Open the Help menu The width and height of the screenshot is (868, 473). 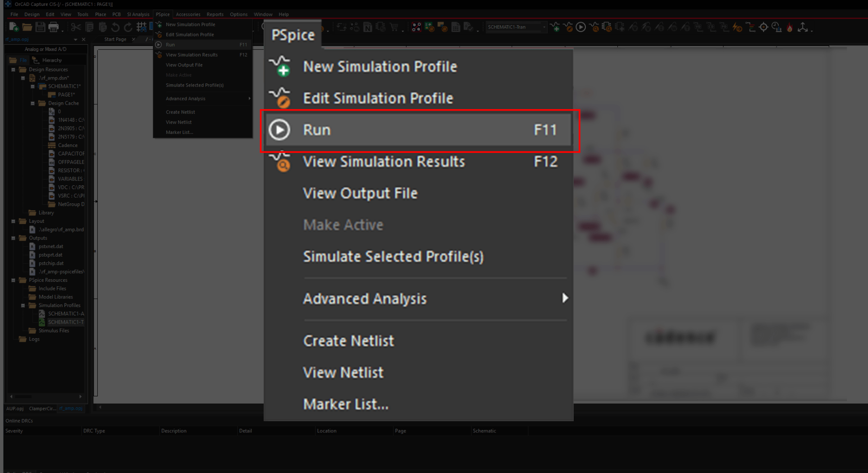[283, 14]
